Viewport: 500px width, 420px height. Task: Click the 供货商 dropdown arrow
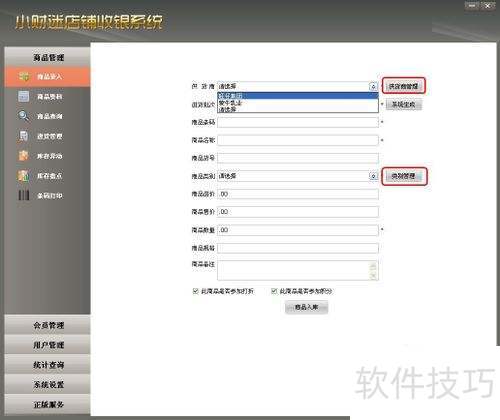tap(373, 87)
